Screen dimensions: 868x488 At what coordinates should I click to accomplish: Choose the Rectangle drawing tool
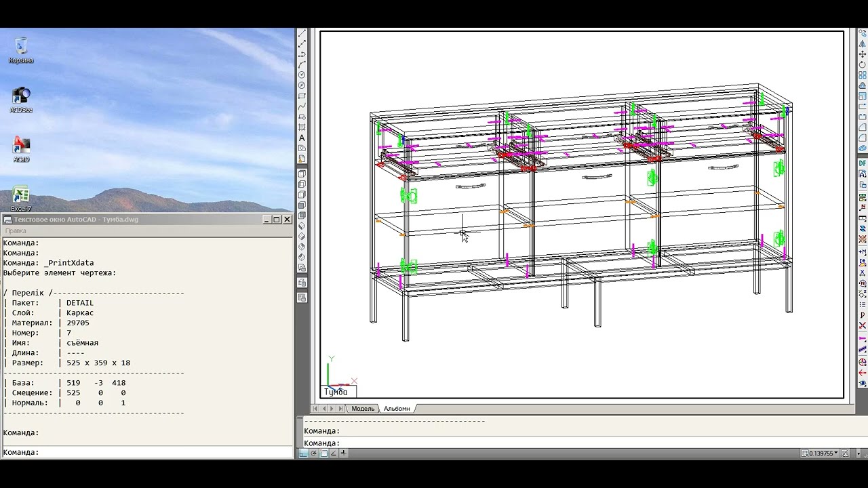302,96
